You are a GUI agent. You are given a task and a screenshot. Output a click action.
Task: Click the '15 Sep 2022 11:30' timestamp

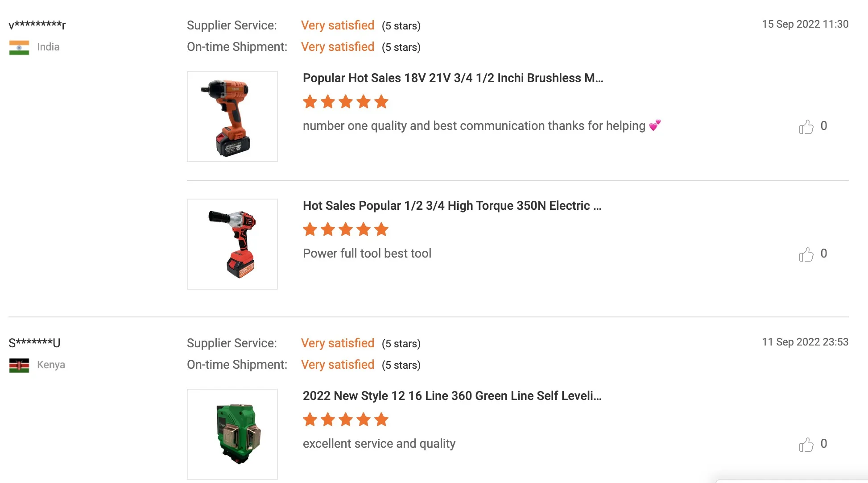point(805,24)
